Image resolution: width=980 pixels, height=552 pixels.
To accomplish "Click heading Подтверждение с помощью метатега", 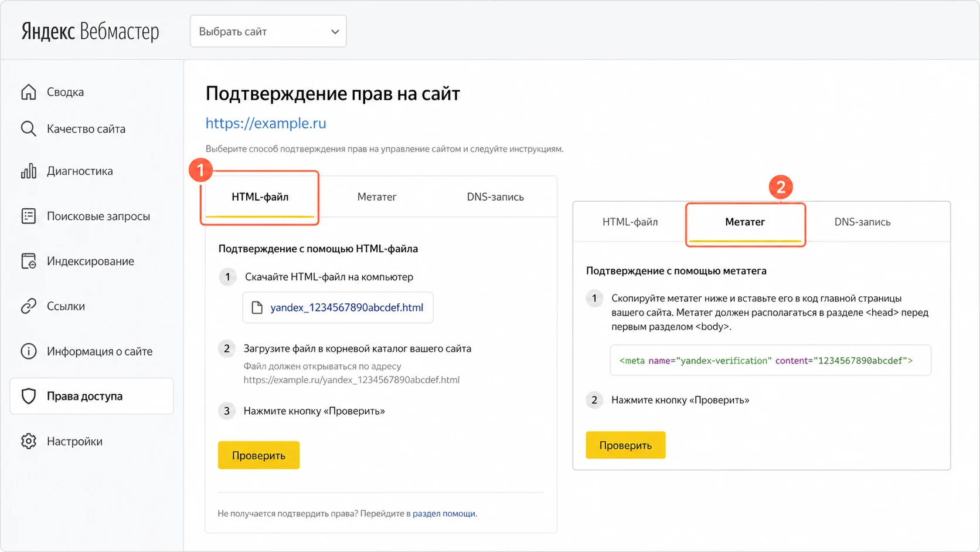I will (x=676, y=271).
